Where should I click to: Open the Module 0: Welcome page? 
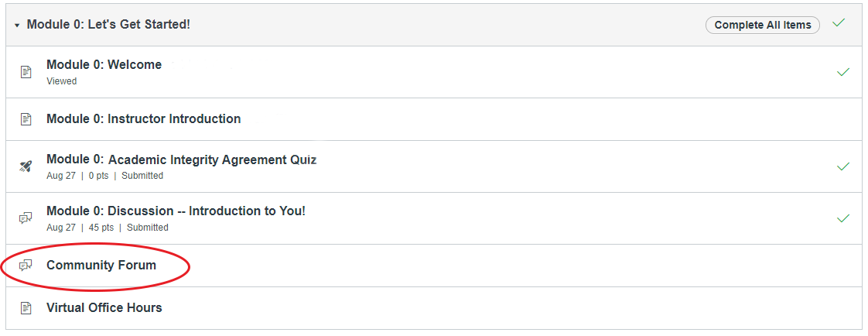[x=104, y=65]
